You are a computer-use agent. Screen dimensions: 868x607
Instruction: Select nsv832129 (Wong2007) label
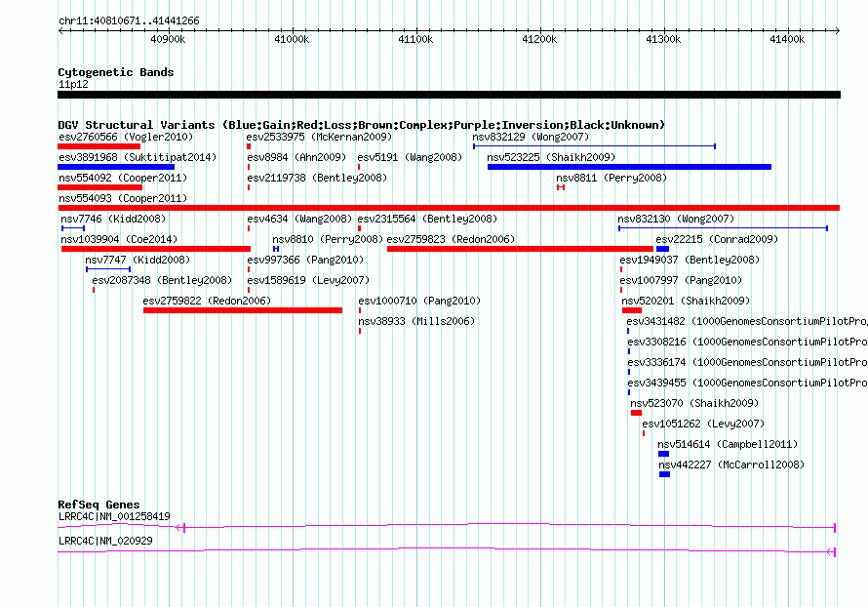pos(531,137)
